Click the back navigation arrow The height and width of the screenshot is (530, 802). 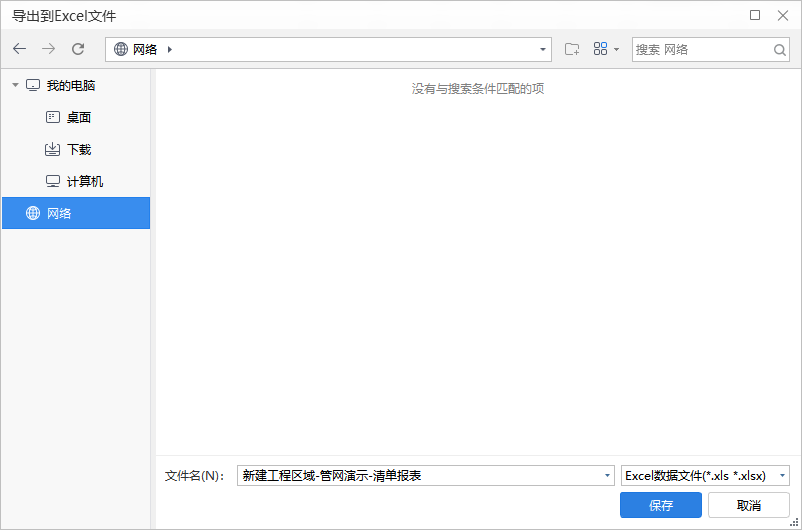(20, 49)
